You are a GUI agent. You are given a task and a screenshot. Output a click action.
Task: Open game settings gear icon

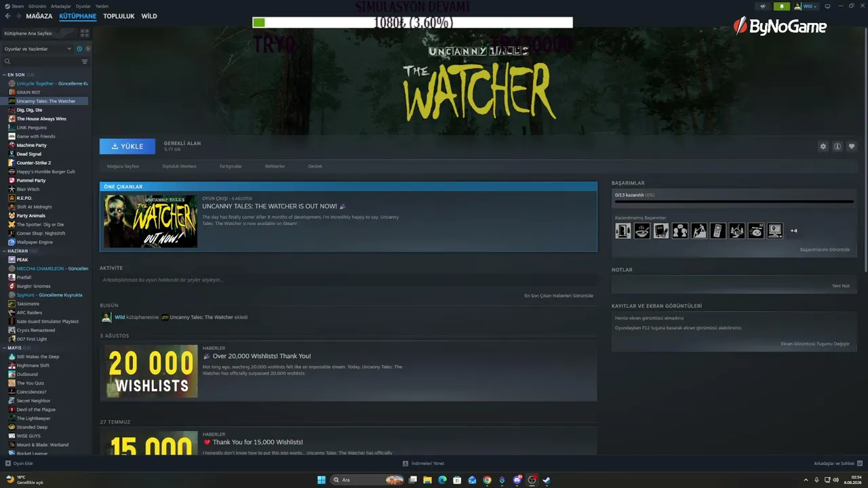click(823, 146)
